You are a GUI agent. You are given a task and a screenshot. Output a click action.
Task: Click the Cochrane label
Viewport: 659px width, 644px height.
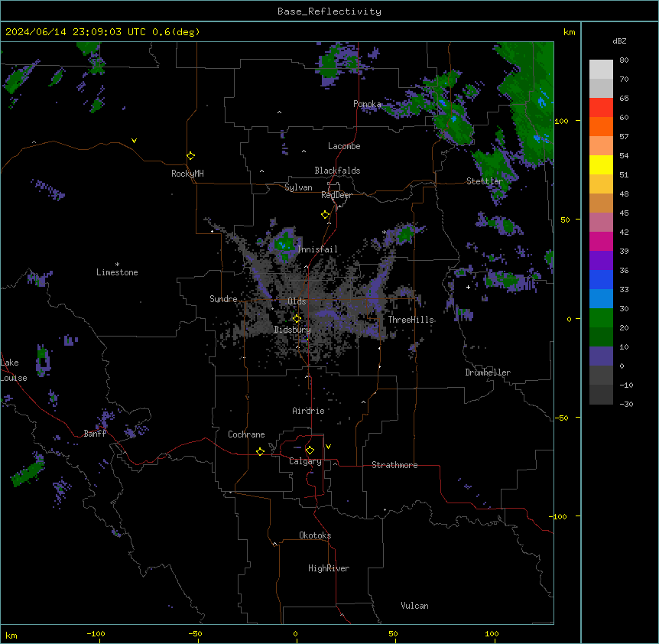[246, 434]
